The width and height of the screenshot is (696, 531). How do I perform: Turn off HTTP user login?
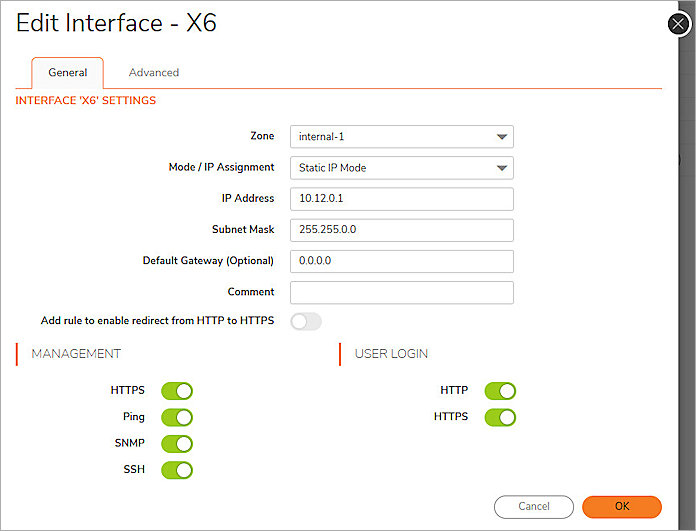click(x=500, y=391)
